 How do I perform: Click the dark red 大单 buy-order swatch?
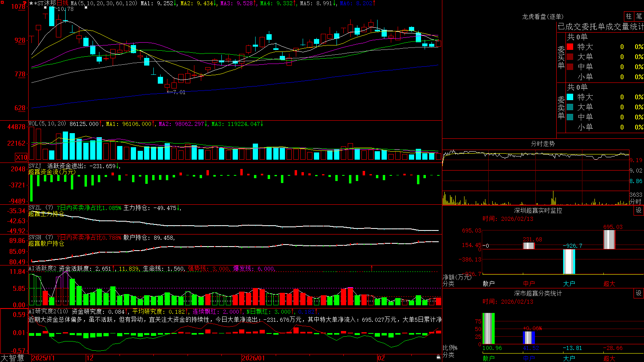point(570,57)
